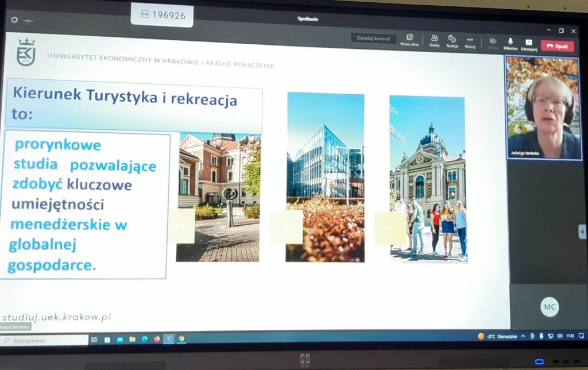Screen dimensions: 588x370
Task: Open File Explorer from the taskbar
Action: pos(132,339)
